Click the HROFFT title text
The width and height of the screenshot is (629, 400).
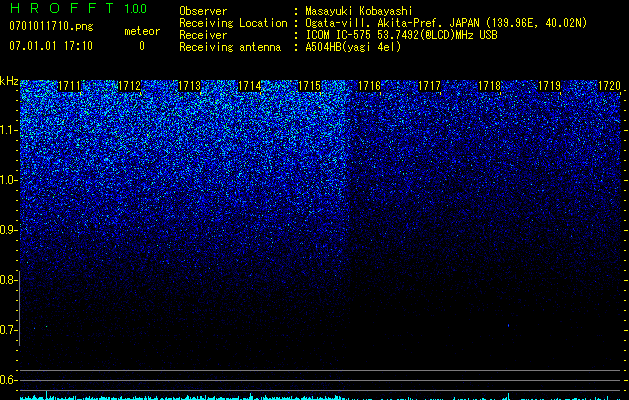click(63, 8)
